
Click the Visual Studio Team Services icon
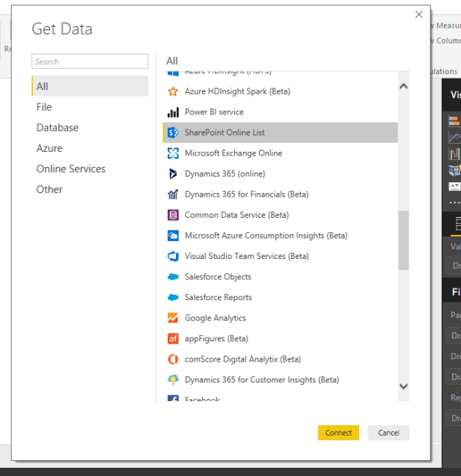pos(173,256)
